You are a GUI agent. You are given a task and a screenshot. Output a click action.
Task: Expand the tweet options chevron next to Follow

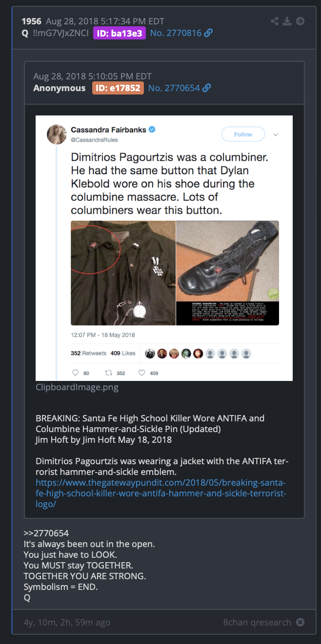click(276, 134)
